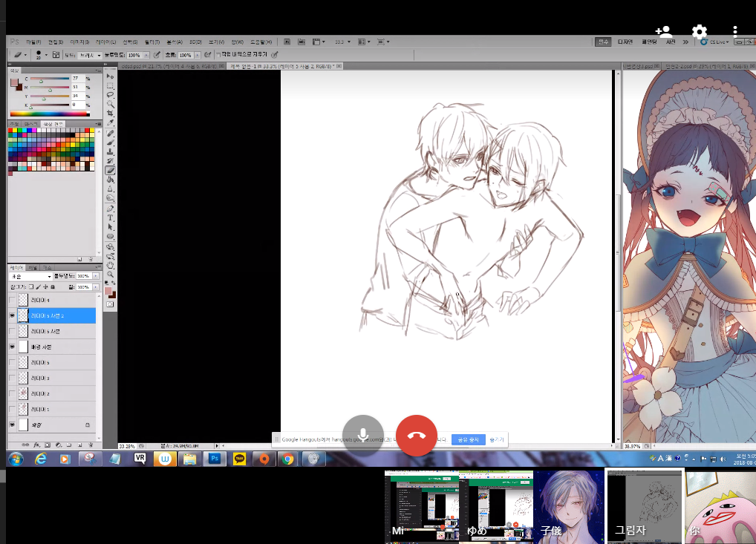The width and height of the screenshot is (756, 544).
Task: Delete layer using trash icon
Action: pyautogui.click(x=90, y=445)
